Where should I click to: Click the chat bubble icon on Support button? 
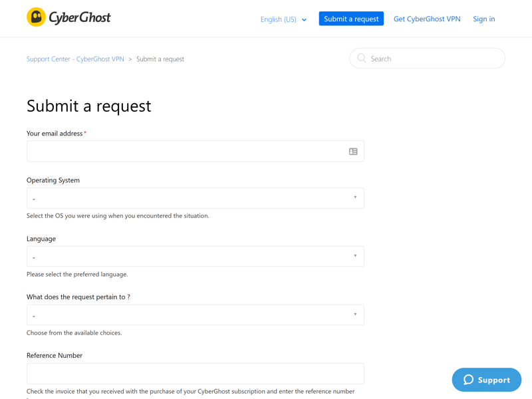[x=468, y=380]
